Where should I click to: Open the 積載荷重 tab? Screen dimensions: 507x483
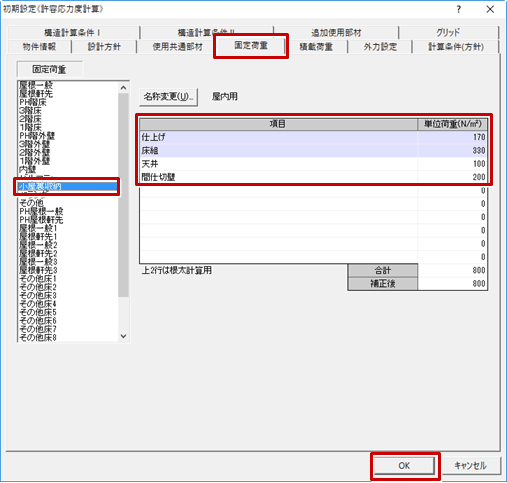(316, 47)
